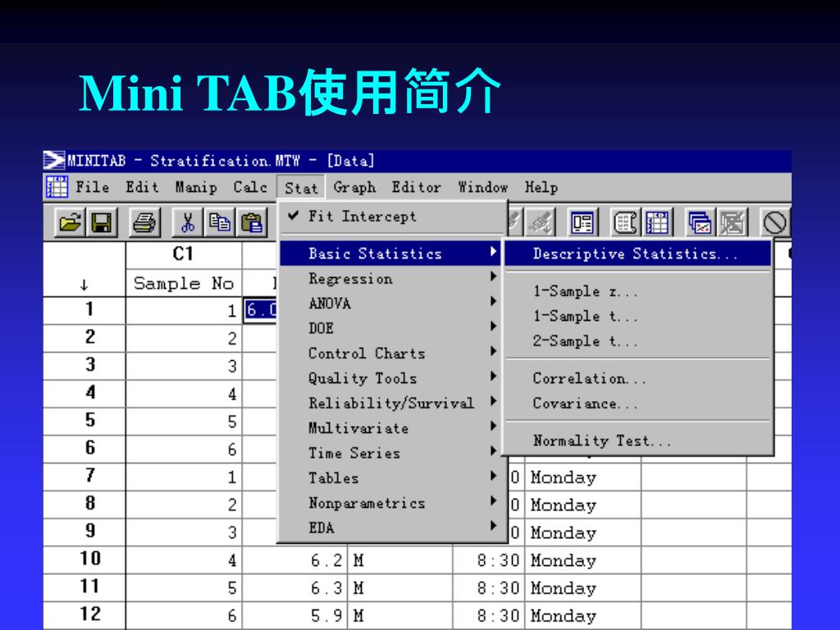Screen dimensions: 840x630
Task: Select the C1 column header
Action: [x=184, y=254]
